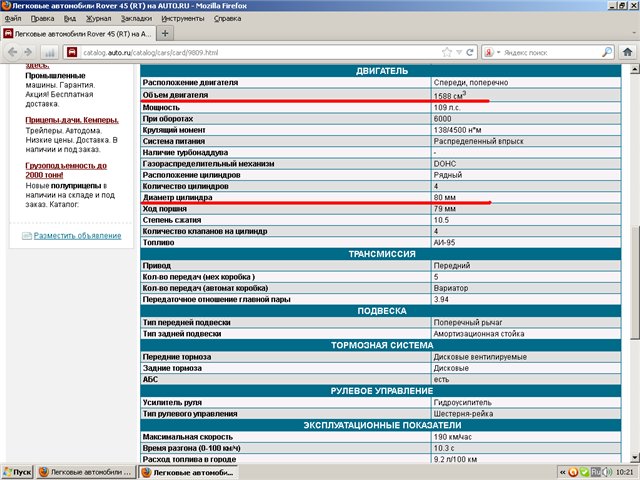This screenshot has width=640, height=480.
Task: Click the АИ-95 fuel value
Action: [444, 242]
